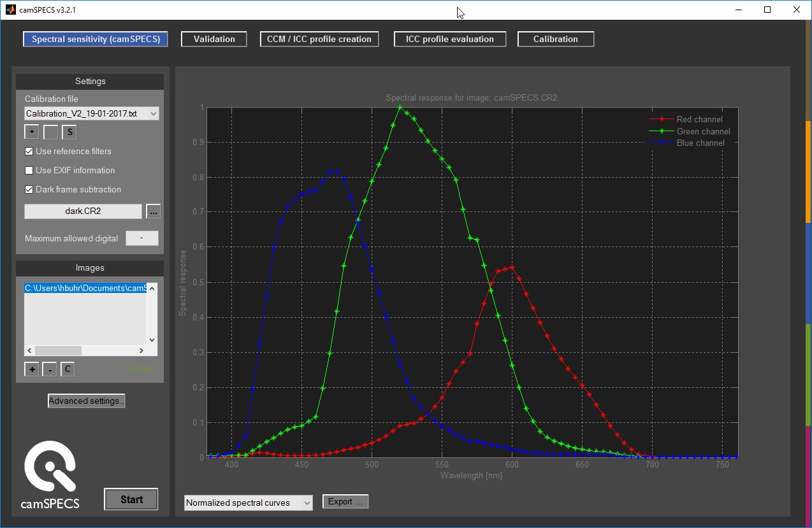Click the Start button
812x528 pixels.
(131, 499)
